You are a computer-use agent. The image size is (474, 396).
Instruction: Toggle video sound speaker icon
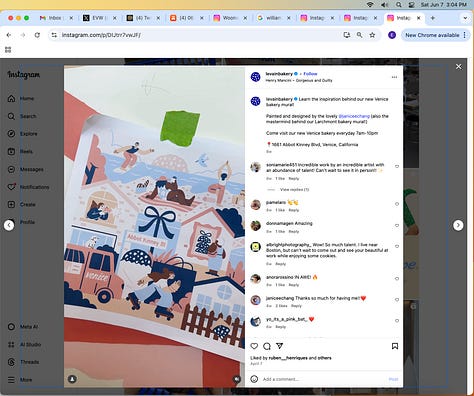point(237,379)
